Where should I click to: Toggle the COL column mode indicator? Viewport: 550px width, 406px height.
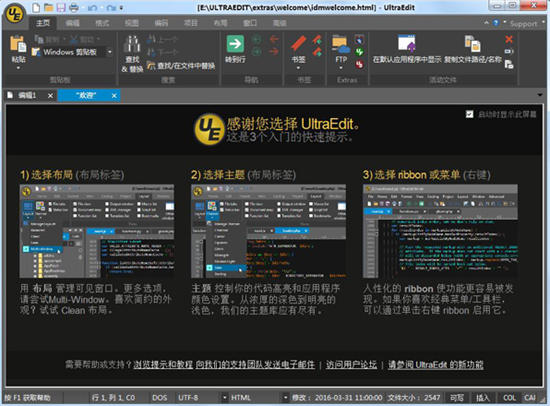[509, 398]
